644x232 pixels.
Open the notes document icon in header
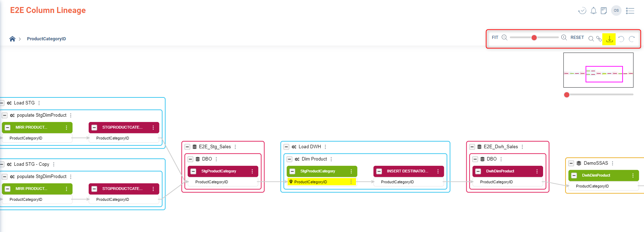[x=603, y=11]
